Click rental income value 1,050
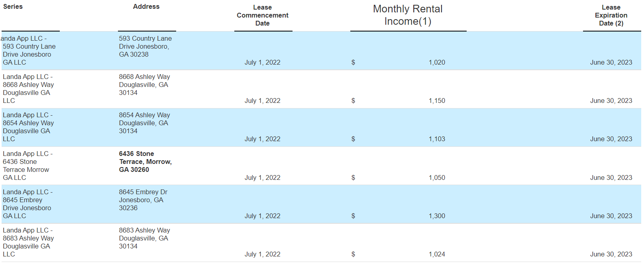Image resolution: width=644 pixels, height=268 pixels. coord(437,177)
